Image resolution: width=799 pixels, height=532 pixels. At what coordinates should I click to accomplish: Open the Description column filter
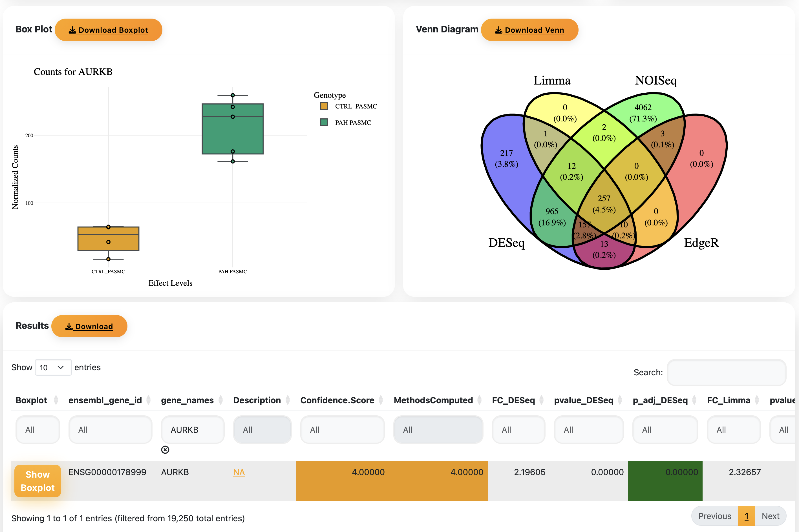pos(262,430)
